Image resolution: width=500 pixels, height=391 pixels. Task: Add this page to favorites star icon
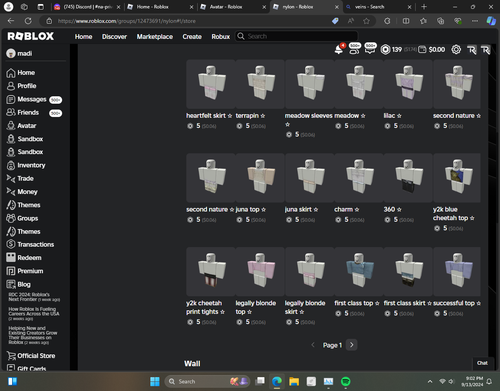point(366,21)
